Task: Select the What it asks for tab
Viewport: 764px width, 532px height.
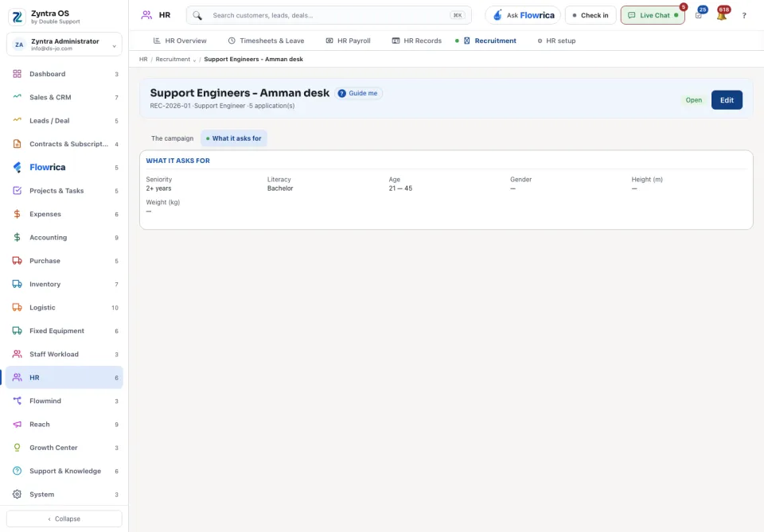Action: click(x=234, y=138)
